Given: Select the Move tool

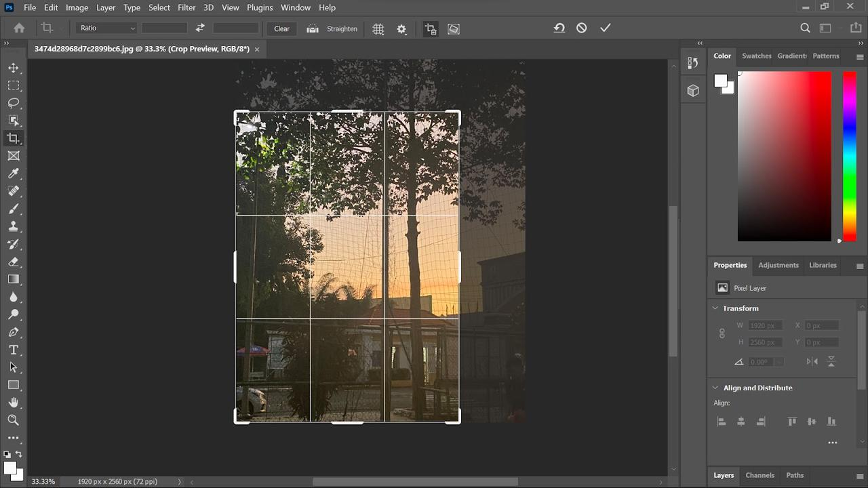Looking at the screenshot, I should pyautogui.click(x=14, y=68).
